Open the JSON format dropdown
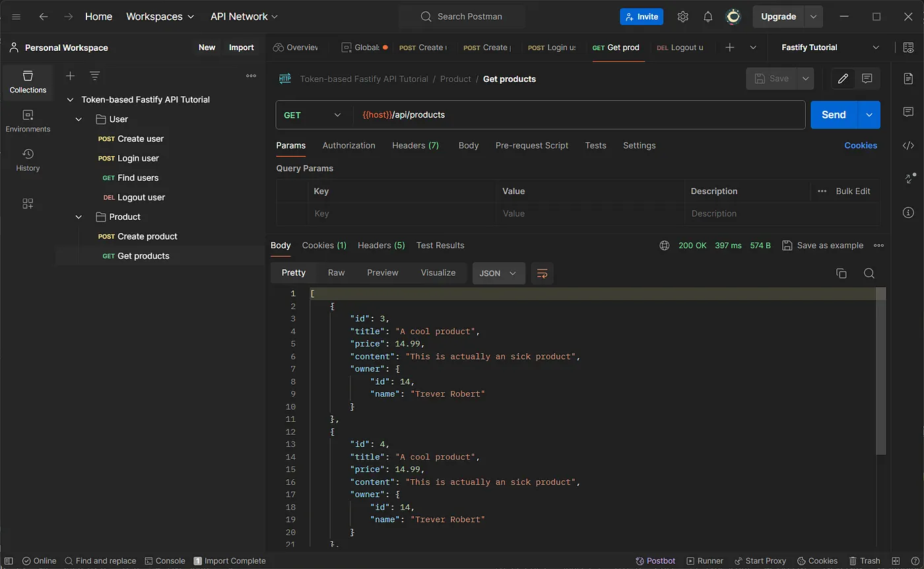 499,273
